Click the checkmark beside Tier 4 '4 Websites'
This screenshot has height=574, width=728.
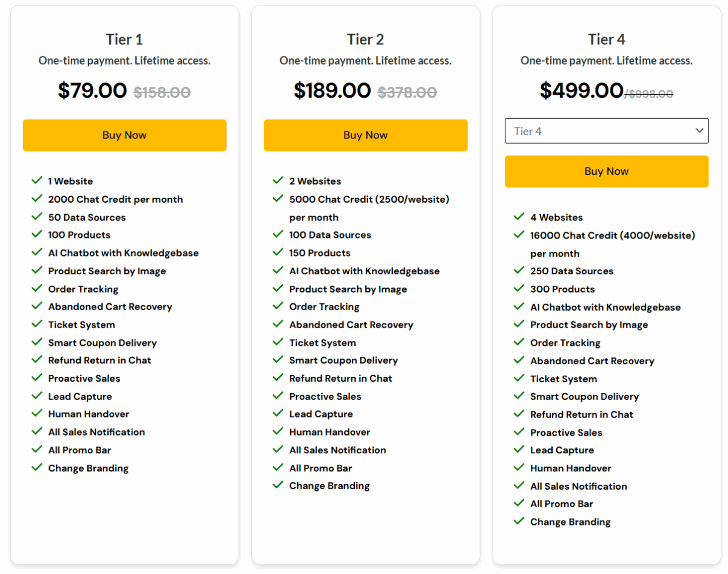(x=519, y=217)
